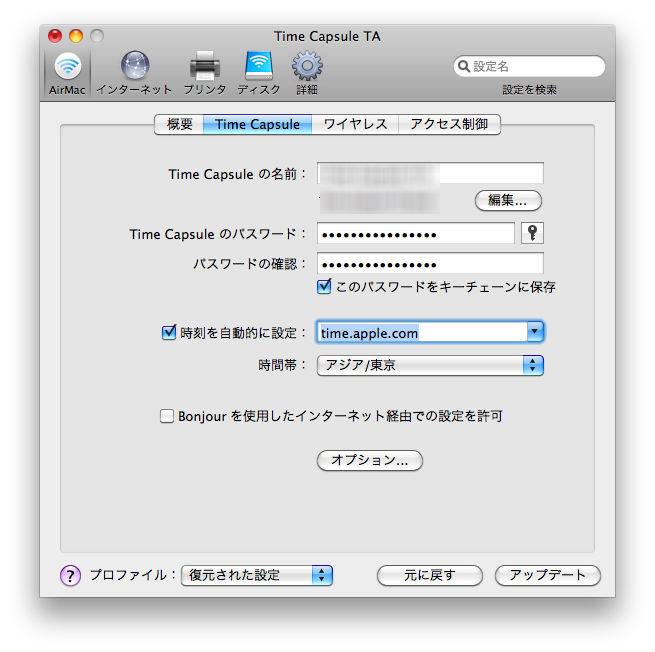Viewport: 655px width, 652px height.
Task: Open the 詳細 gear settings
Action: [307, 73]
